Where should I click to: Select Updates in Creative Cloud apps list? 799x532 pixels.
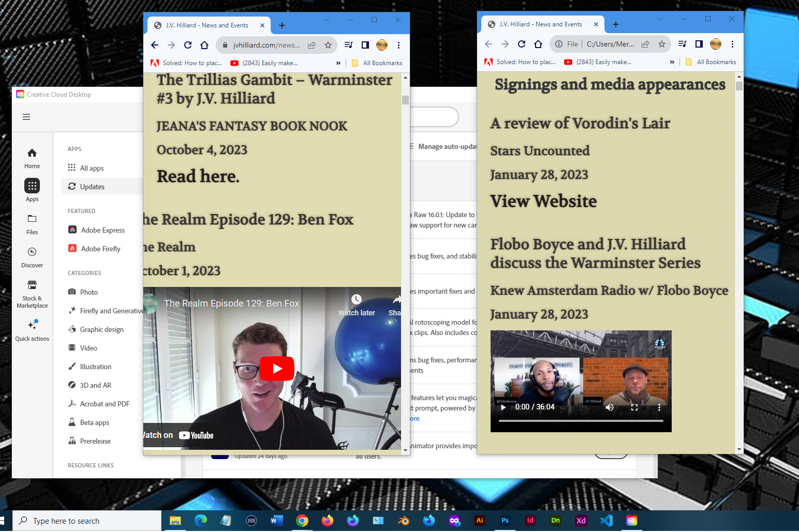click(x=101, y=187)
